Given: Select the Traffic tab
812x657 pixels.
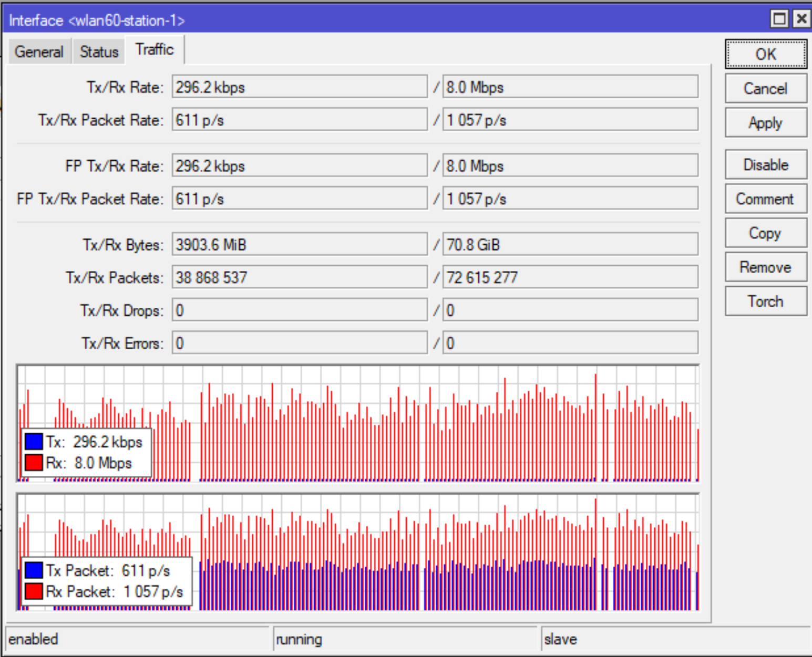Looking at the screenshot, I should tap(154, 49).
